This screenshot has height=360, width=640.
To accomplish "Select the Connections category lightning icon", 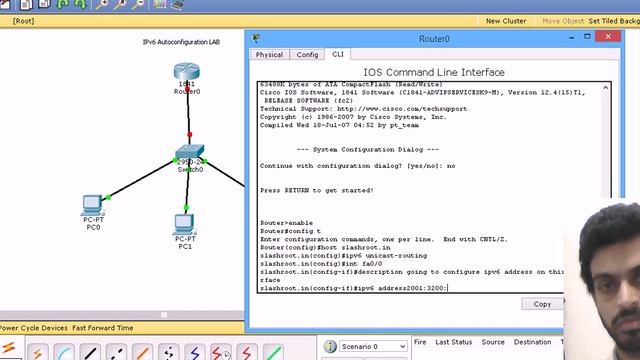I will [x=9, y=348].
